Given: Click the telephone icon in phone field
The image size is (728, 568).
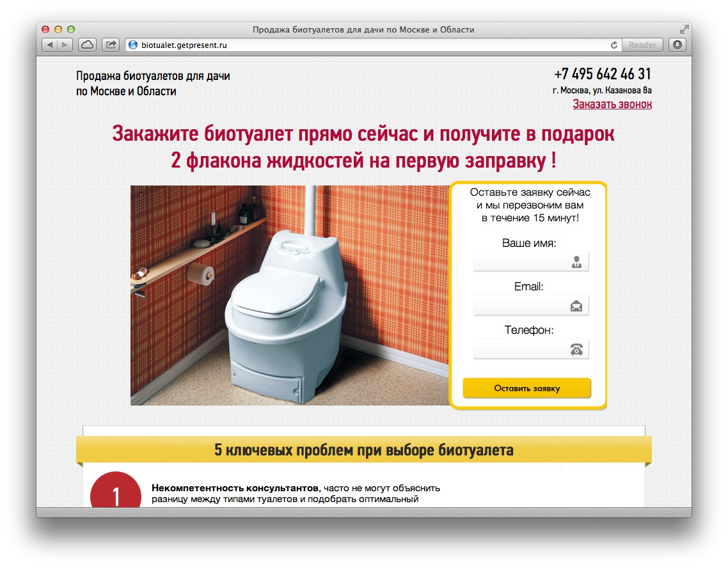Looking at the screenshot, I should pos(576,349).
